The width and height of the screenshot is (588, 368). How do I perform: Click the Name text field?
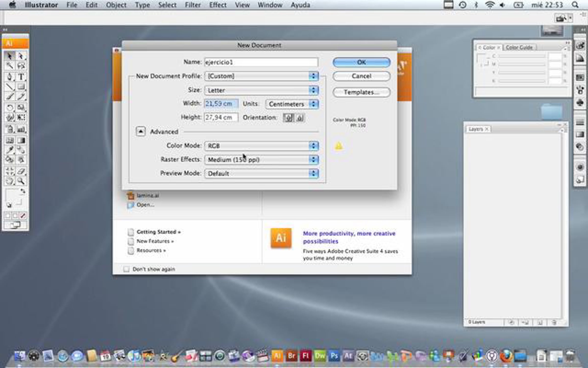pos(261,62)
